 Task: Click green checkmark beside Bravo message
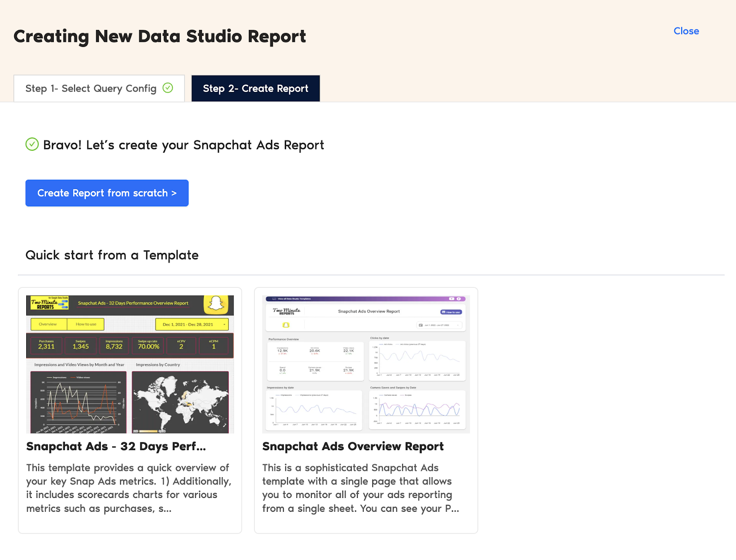[32, 144]
